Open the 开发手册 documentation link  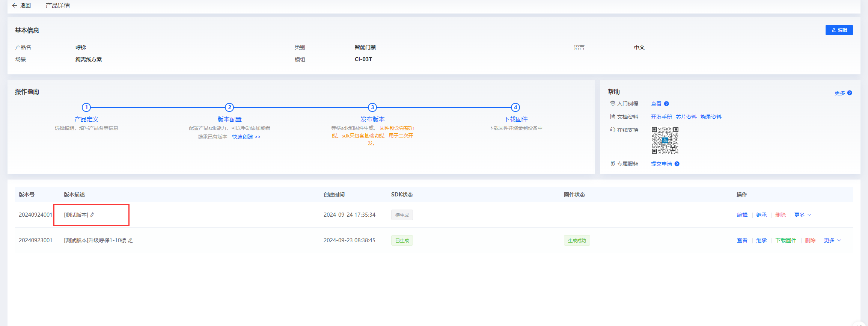(x=661, y=117)
